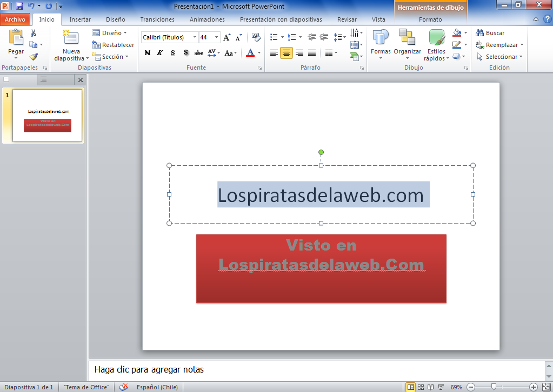The image size is (553, 392).
Task: Click the align text vertical icon
Action: click(355, 45)
